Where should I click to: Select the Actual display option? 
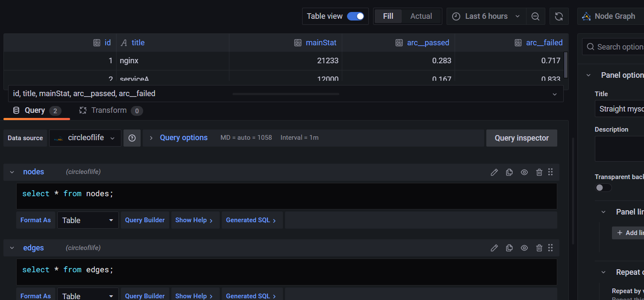[421, 16]
